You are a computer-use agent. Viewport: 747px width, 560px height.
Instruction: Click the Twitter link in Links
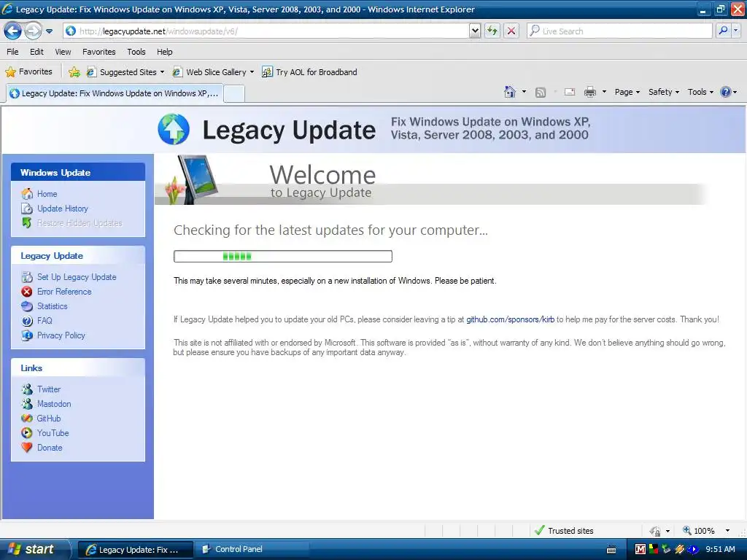[49, 389]
